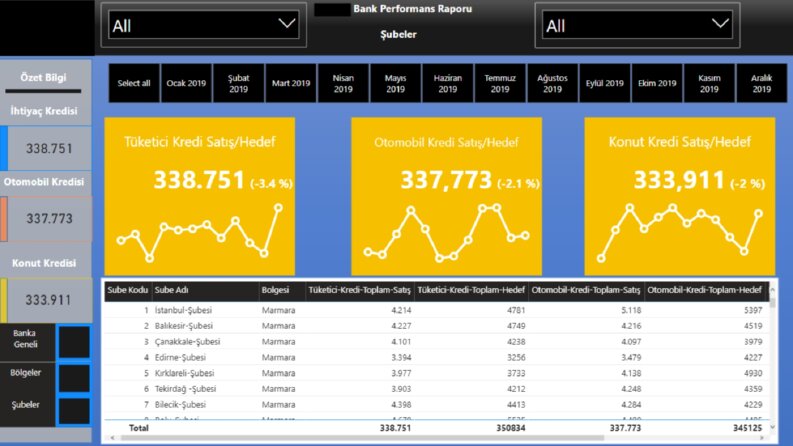793x446 pixels.
Task: Sort by Otomobil-Kredi-Toplam-Satış column header
Action: [586, 290]
